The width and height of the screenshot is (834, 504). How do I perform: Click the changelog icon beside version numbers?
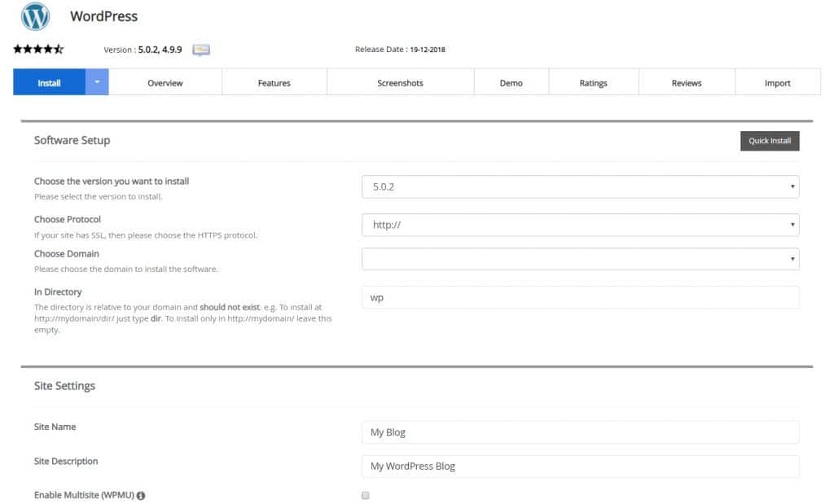[x=201, y=50]
